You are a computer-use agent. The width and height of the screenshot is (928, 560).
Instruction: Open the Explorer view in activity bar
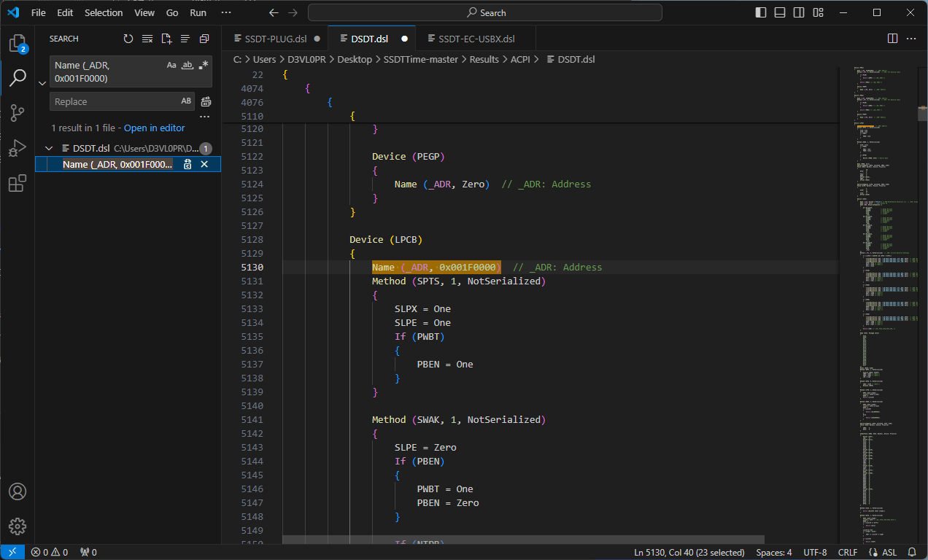click(18, 44)
